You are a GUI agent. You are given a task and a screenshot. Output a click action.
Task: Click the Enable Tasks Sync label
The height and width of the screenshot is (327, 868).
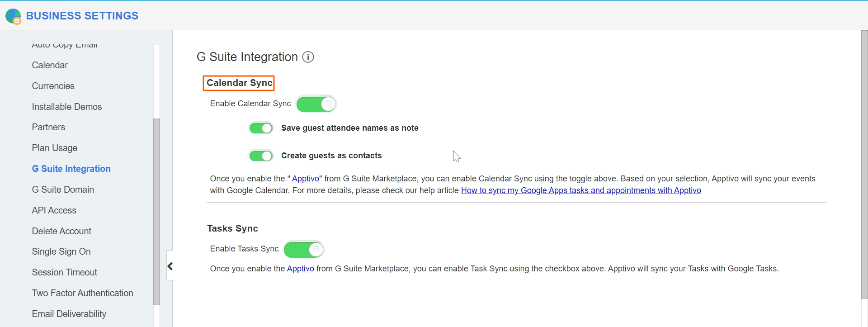244,249
